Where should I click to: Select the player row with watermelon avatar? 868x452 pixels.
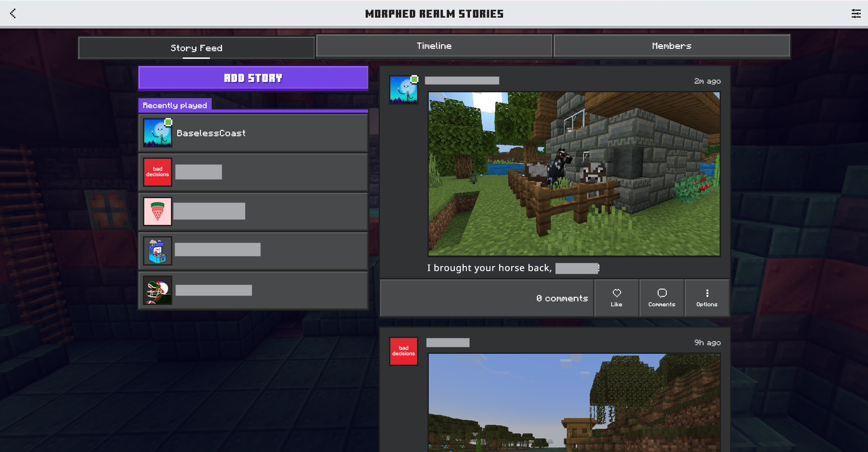253,211
